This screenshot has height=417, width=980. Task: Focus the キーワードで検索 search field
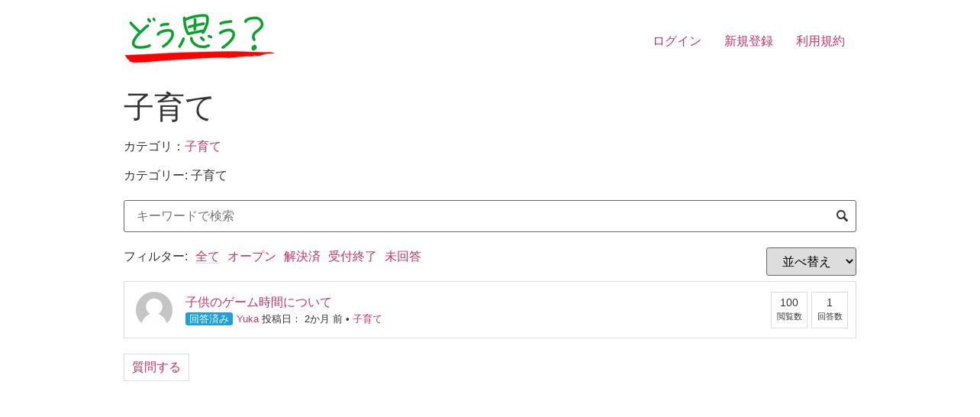pos(490,216)
